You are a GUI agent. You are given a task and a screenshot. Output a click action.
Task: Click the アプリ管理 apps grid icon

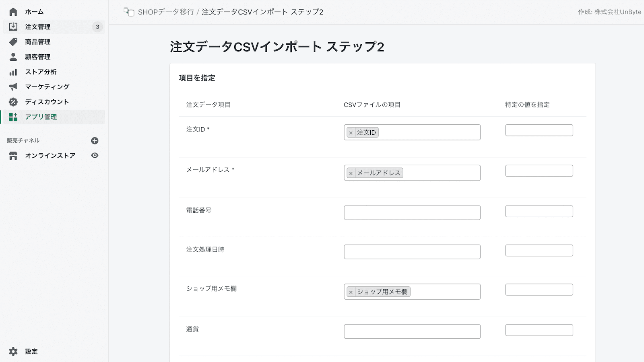coord(13,117)
